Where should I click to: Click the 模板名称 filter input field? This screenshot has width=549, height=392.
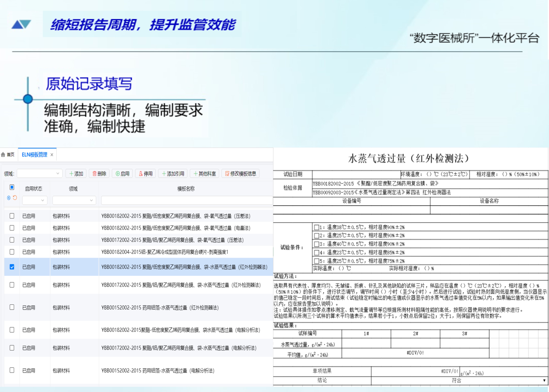[x=187, y=200]
